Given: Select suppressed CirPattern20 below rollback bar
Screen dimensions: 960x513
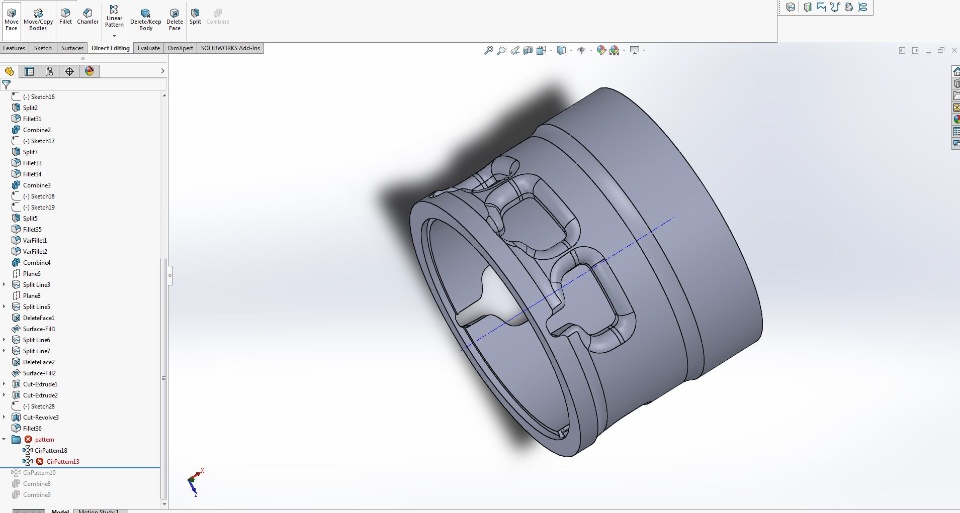Looking at the screenshot, I should click(x=39, y=473).
